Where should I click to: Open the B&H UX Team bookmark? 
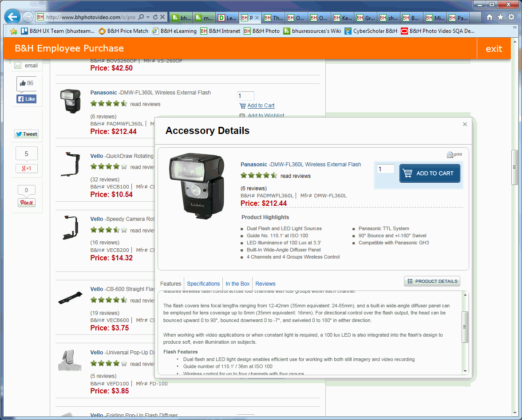[58, 31]
